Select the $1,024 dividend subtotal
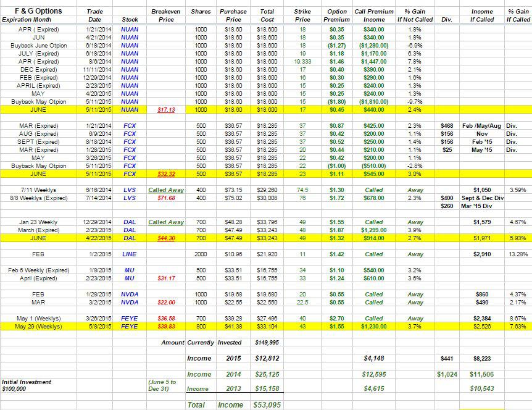The image size is (532, 410). pyautogui.click(x=447, y=374)
